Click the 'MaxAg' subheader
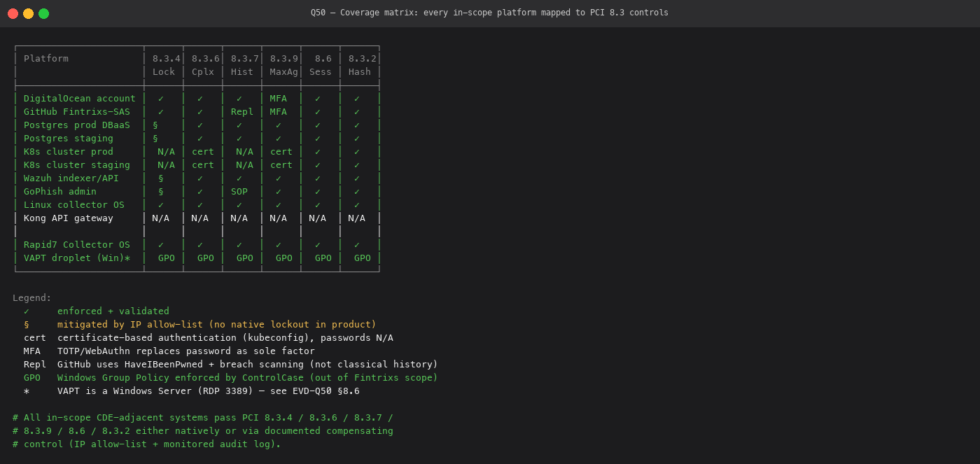This screenshot has width=980, height=464. [284, 72]
